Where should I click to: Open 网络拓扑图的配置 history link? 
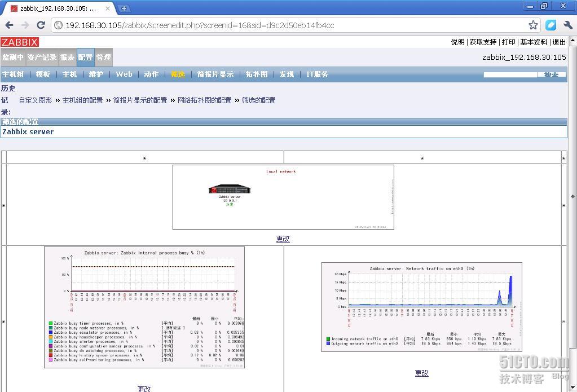pyautogui.click(x=205, y=100)
